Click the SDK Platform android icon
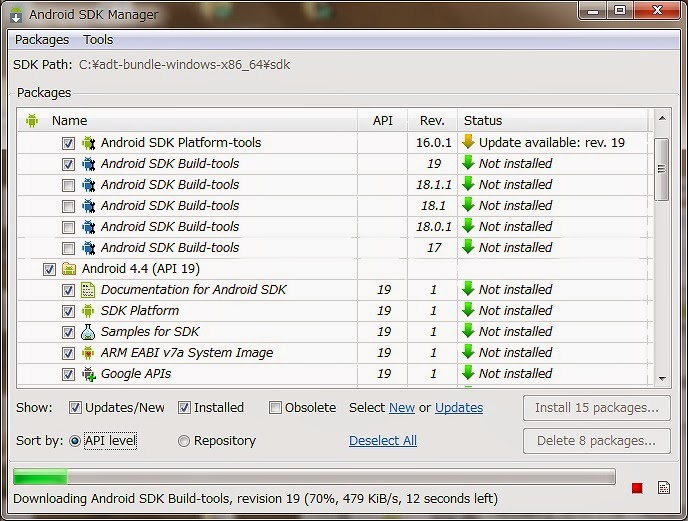The height and width of the screenshot is (521, 688). coord(88,311)
